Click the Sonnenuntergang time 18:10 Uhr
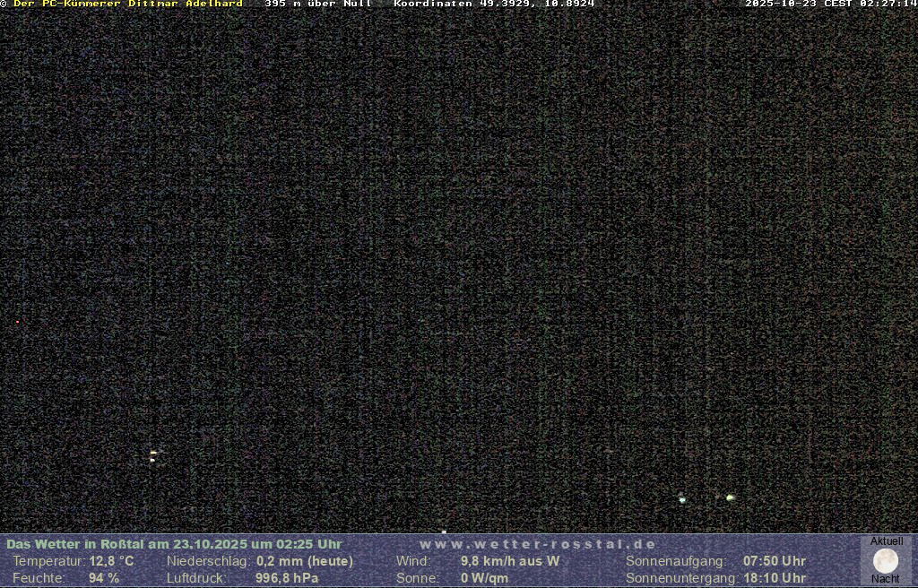 (774, 578)
